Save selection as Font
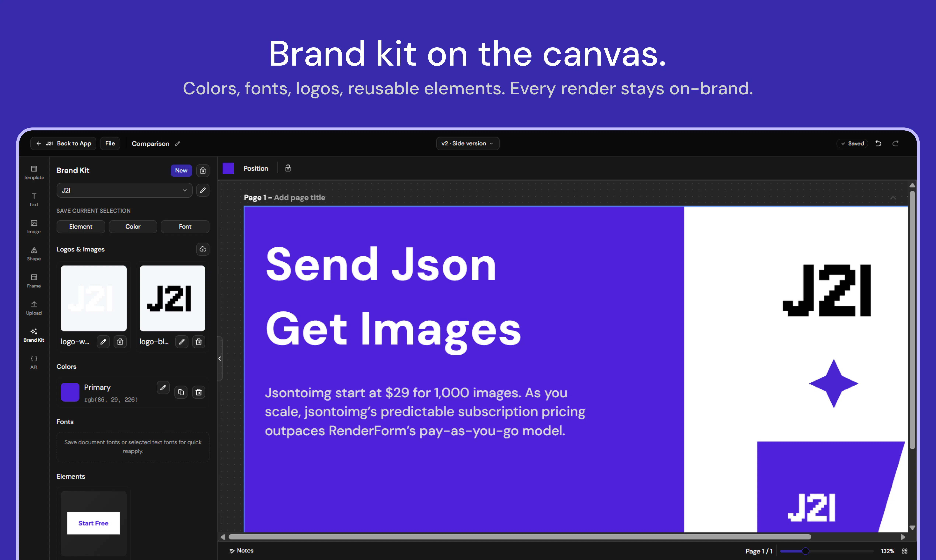936x560 pixels. point(185,226)
